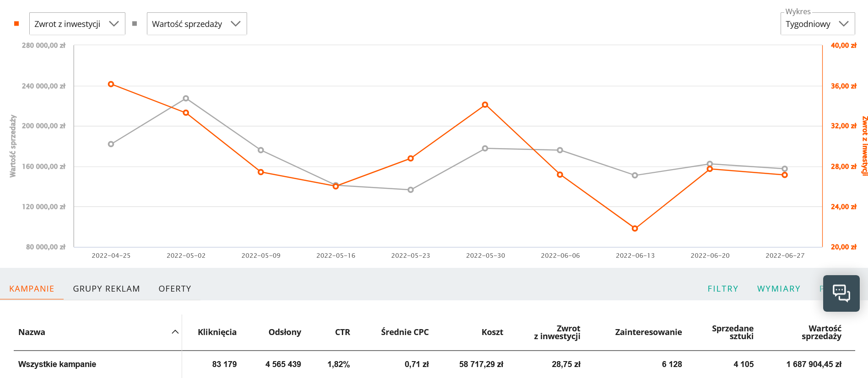
Task: Click the orange series color square
Action: [16, 24]
